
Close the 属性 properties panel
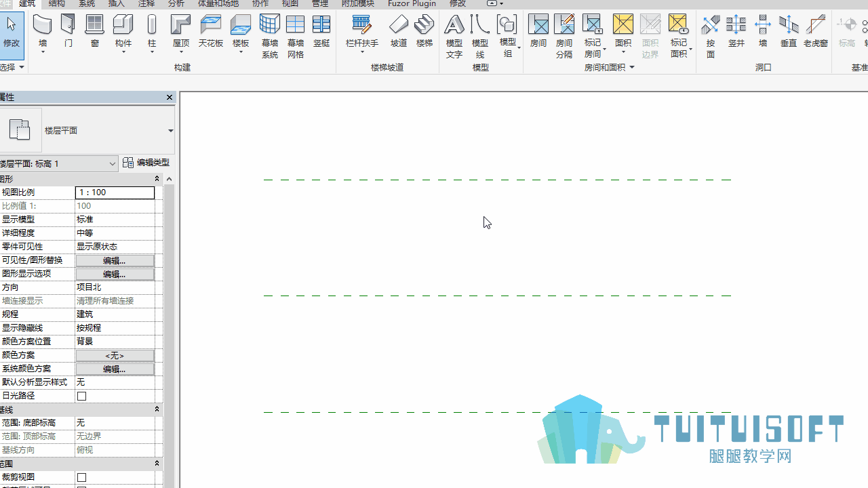[x=170, y=98]
